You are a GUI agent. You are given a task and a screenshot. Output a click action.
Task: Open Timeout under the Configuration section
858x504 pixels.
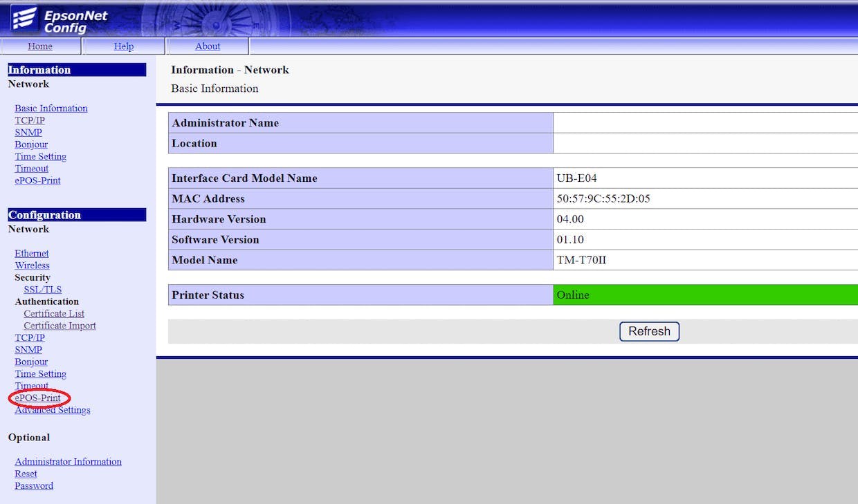point(32,386)
